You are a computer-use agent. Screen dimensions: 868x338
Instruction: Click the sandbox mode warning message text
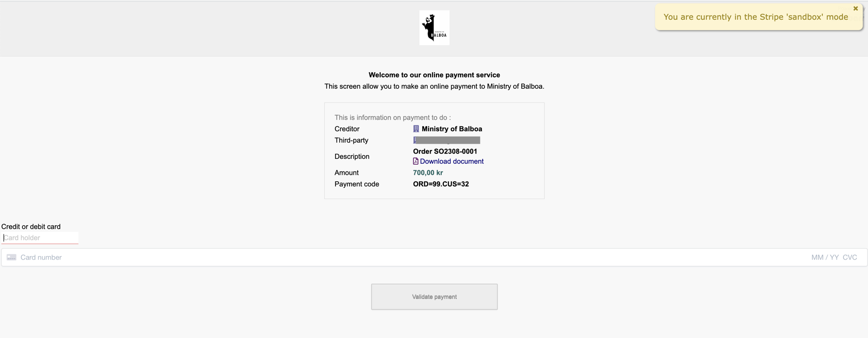click(x=755, y=17)
